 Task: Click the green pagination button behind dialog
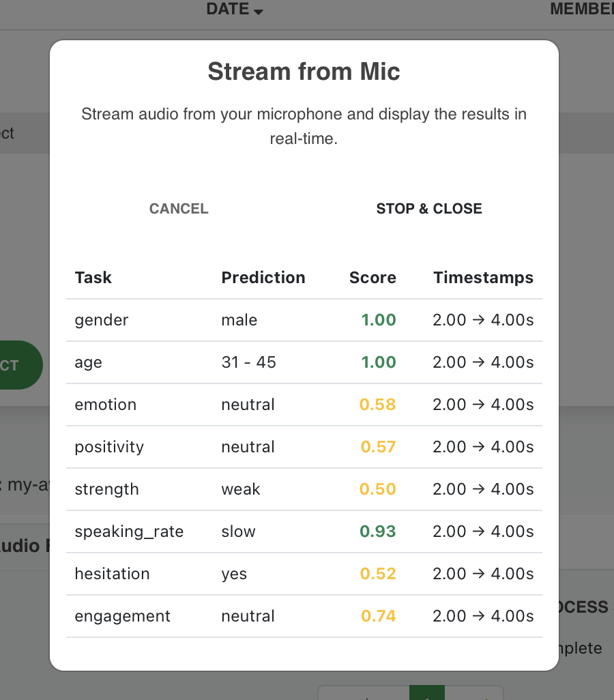point(427,692)
